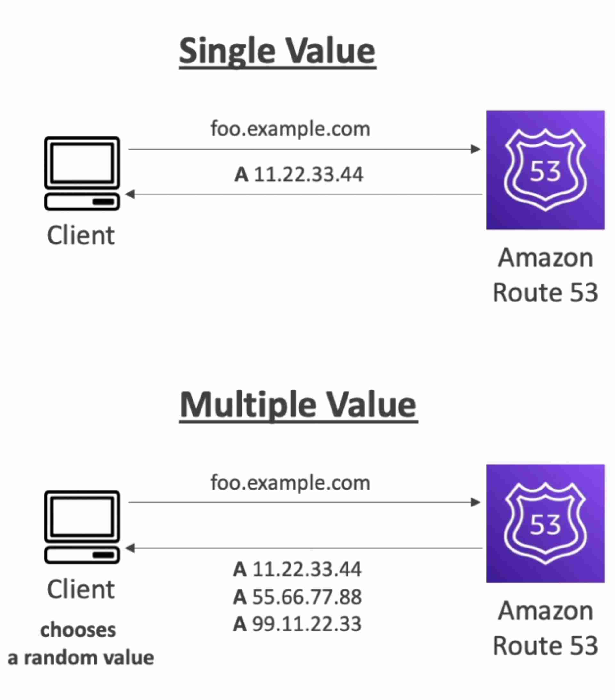Viewport: 615px width, 700px height.
Task: Click the 'chooses a random value' caption
Action: pos(81,644)
